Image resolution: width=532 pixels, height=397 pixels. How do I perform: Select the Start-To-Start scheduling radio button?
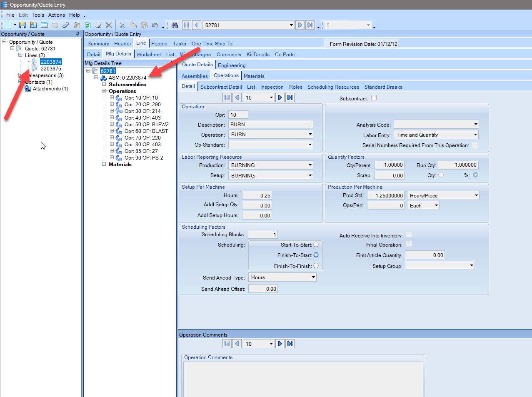coord(316,245)
